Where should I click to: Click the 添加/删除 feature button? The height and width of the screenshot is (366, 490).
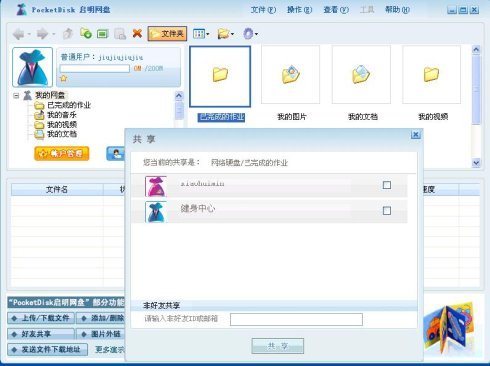[101, 318]
